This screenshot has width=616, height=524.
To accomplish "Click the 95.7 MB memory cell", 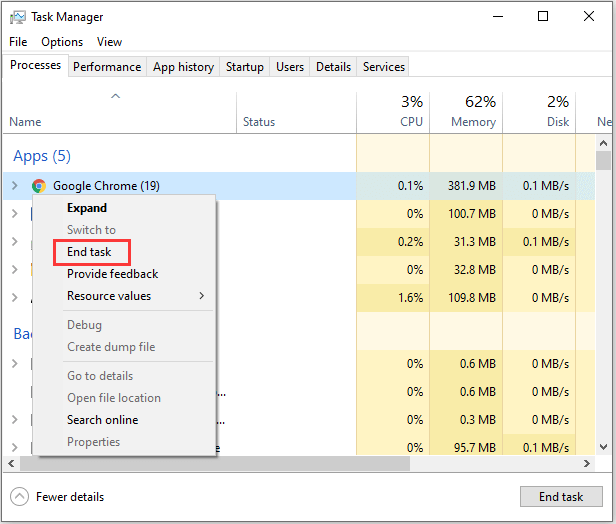I will (466, 447).
